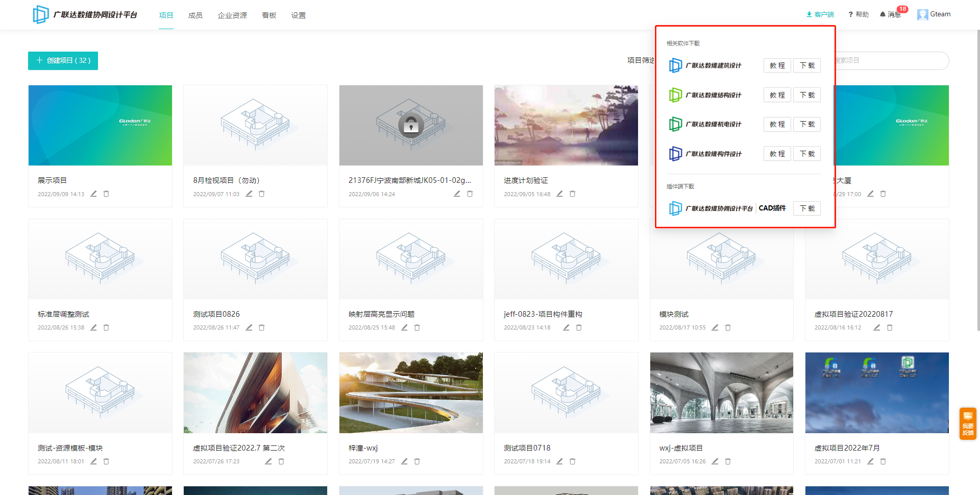Screen dimensions: 980x495
Task: Edit the 展示项目 project
Action: point(93,194)
